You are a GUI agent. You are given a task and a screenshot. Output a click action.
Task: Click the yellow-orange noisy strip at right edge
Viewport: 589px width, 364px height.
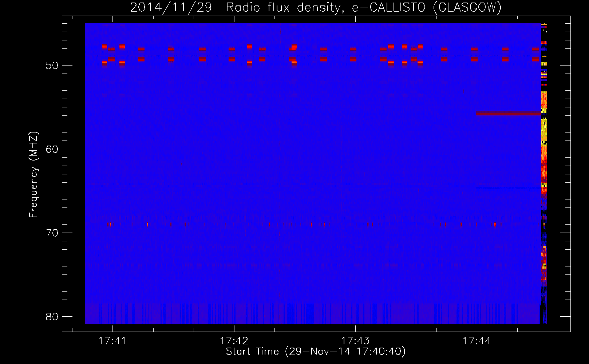(544, 174)
